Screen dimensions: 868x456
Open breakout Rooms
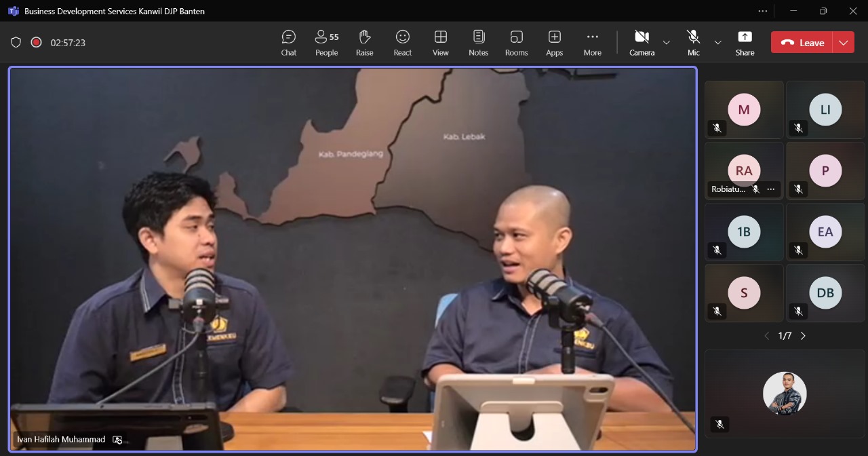point(517,42)
